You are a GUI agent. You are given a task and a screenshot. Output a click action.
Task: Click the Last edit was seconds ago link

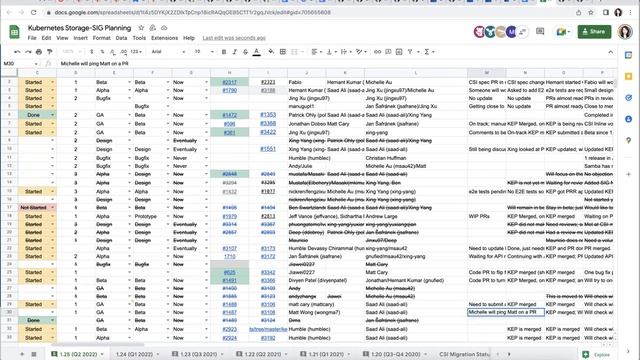234,38
